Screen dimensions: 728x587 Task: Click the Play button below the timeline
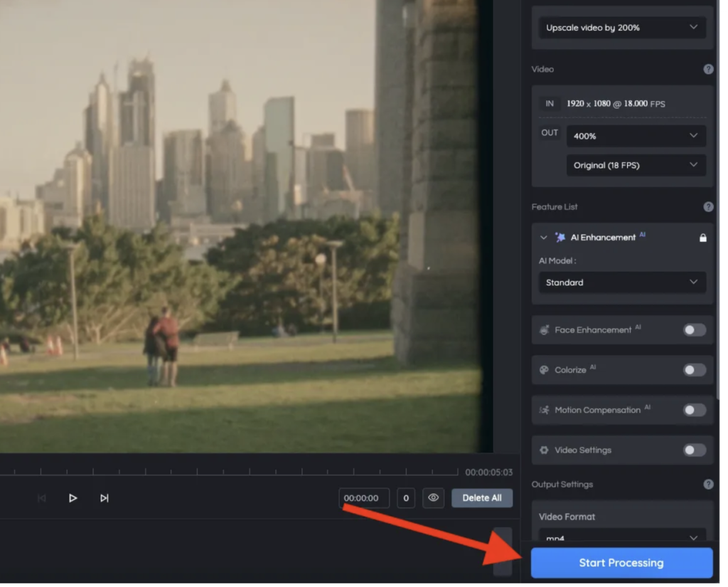coord(73,498)
